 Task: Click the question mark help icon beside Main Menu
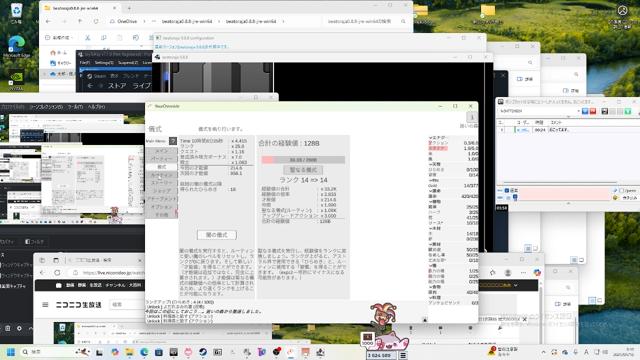coord(173,141)
